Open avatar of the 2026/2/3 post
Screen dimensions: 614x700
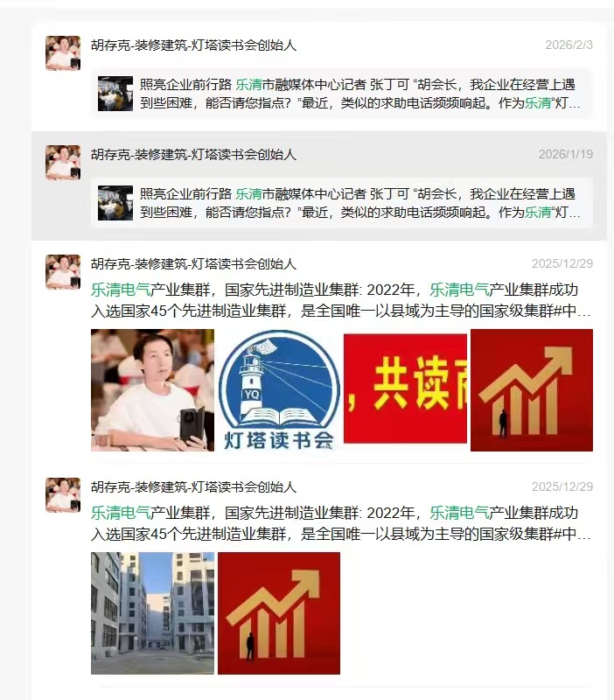(x=63, y=53)
